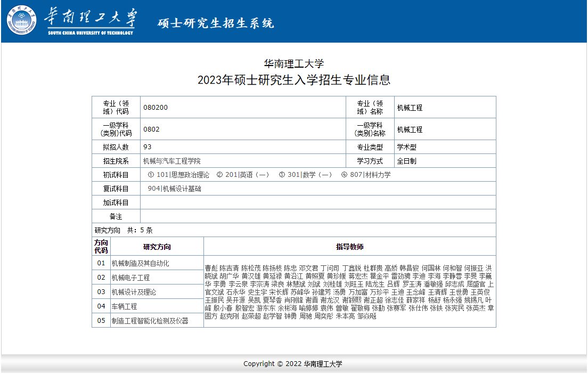Click the 专业类型 label
Screen dimensions: 588x374
click(x=370, y=147)
